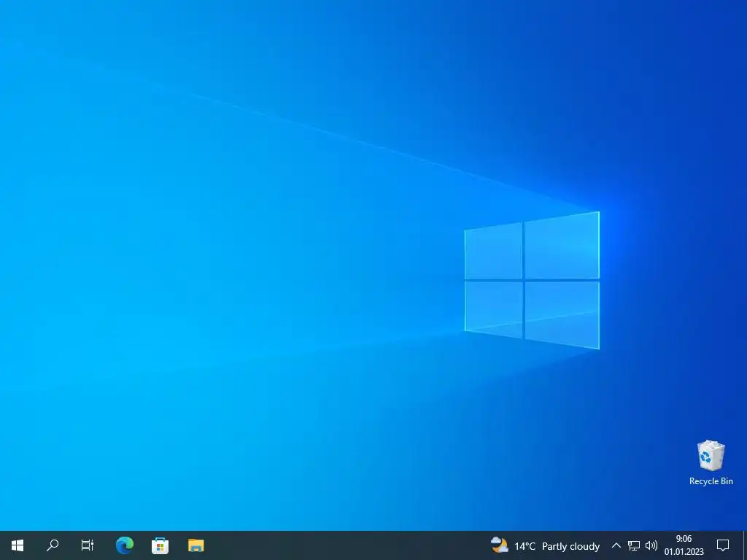Open clock showing 9:06 01.01.2023
Viewport: 747px width, 560px height.
[684, 545]
